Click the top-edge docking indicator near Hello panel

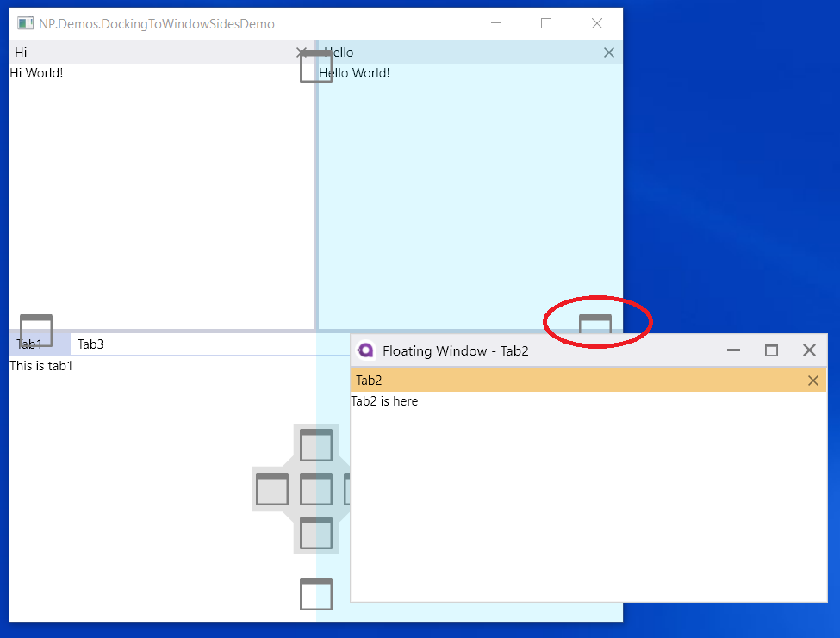click(x=315, y=65)
